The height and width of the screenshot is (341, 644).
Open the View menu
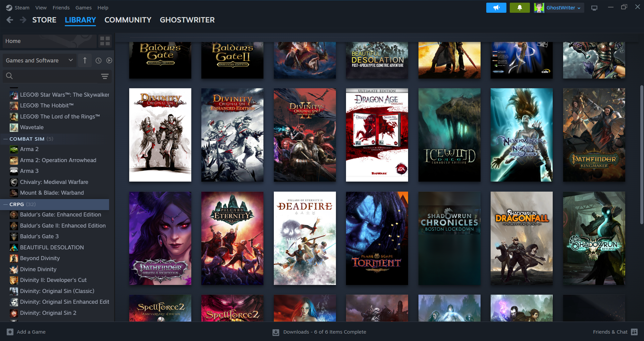41,7
